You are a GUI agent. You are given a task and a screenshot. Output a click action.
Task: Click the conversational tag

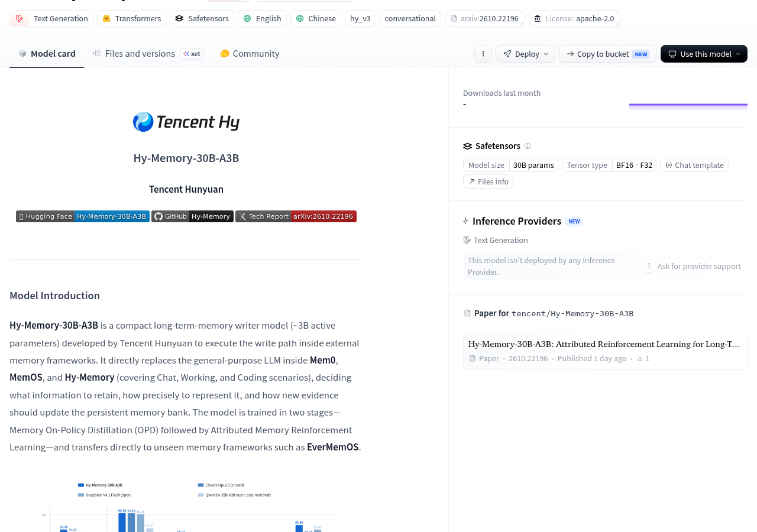click(410, 18)
